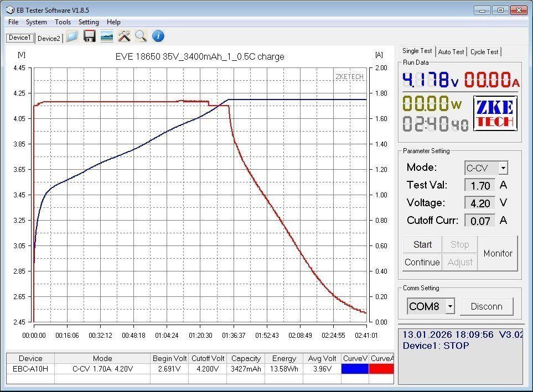Click the floppy disk save icon
This screenshot has height=392, width=533.
pos(90,36)
